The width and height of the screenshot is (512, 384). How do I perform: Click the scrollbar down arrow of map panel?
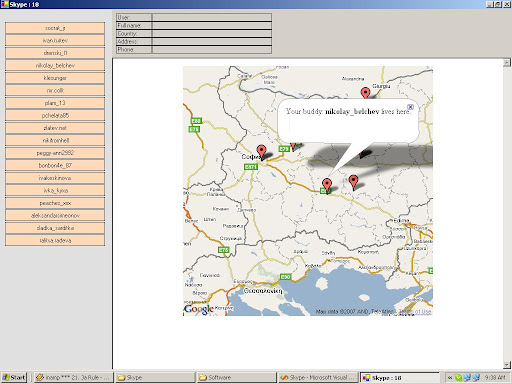tap(507, 364)
